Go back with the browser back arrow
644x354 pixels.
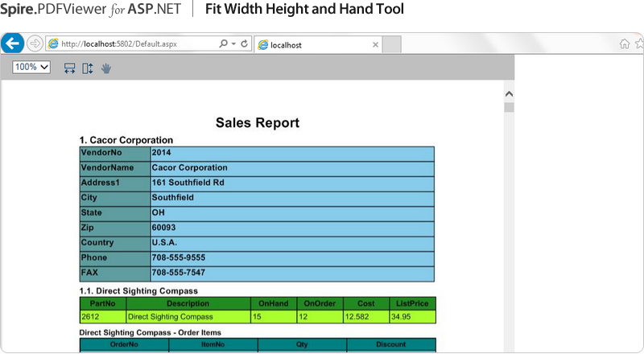[12, 43]
